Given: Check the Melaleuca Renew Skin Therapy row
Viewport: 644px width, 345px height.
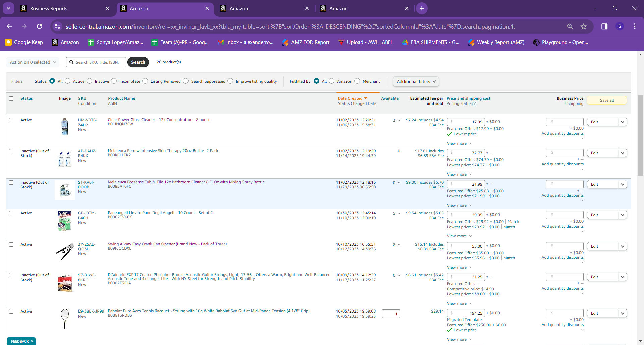Looking at the screenshot, I should 11,151.
